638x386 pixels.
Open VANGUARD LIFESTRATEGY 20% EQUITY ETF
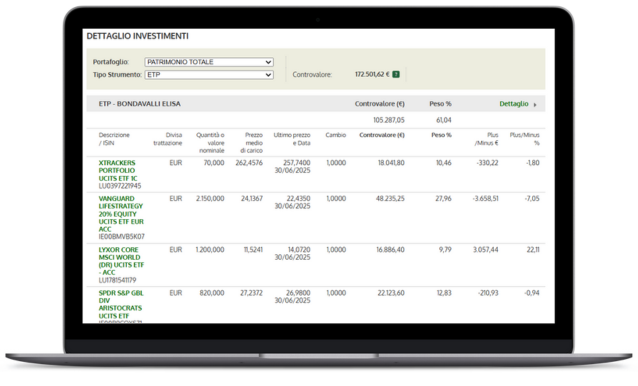121,214
